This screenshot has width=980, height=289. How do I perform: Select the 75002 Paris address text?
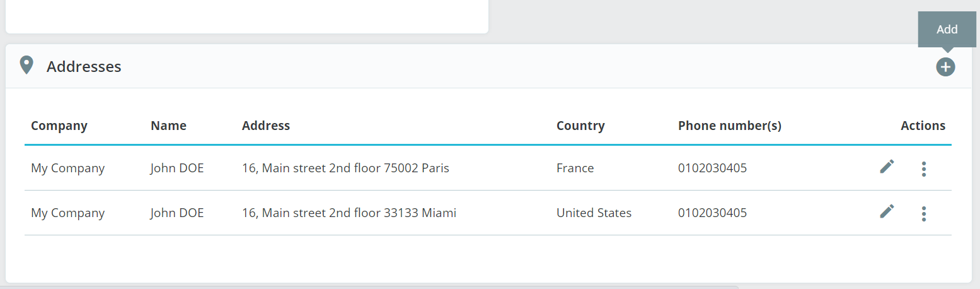tap(345, 168)
